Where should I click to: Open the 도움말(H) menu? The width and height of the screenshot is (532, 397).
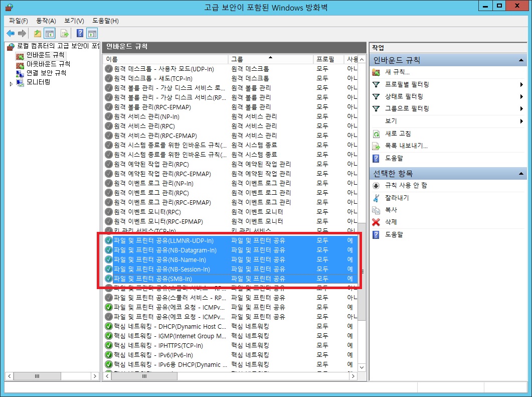tap(105, 21)
